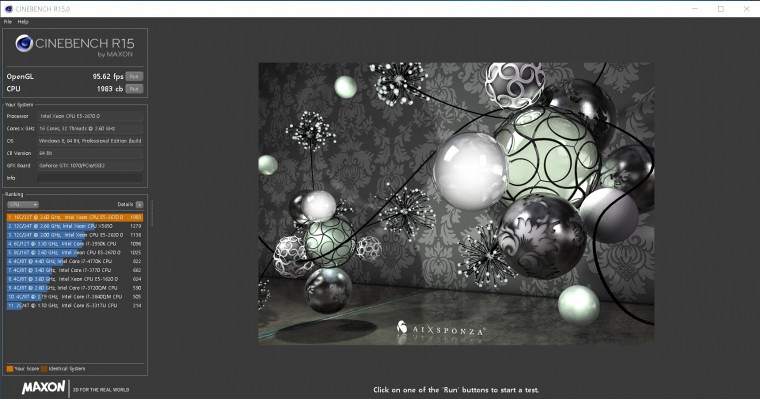Select the Core i7-4770K ranking entry
The width and height of the screenshot is (760, 399).
click(x=75, y=261)
